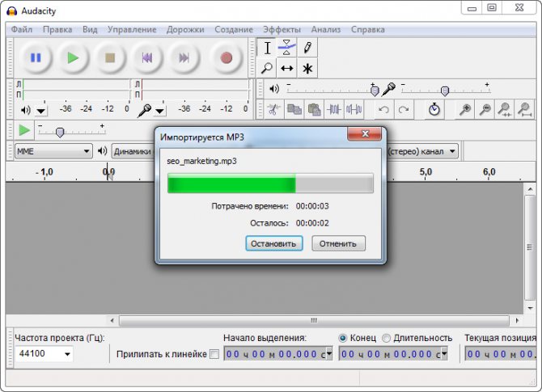
Task: Click the playback speed slider thumb
Action: (60, 133)
